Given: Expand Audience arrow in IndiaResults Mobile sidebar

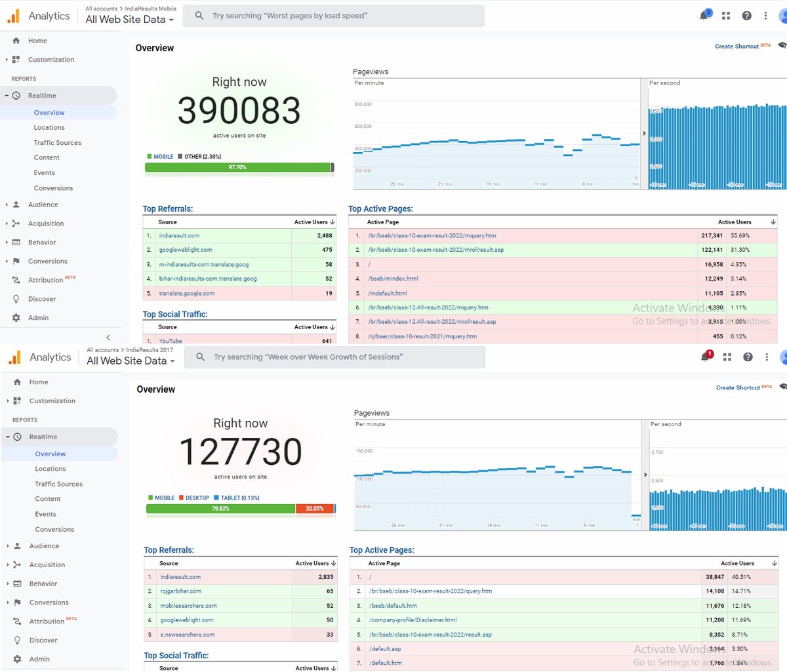Looking at the screenshot, I should click(x=7, y=205).
